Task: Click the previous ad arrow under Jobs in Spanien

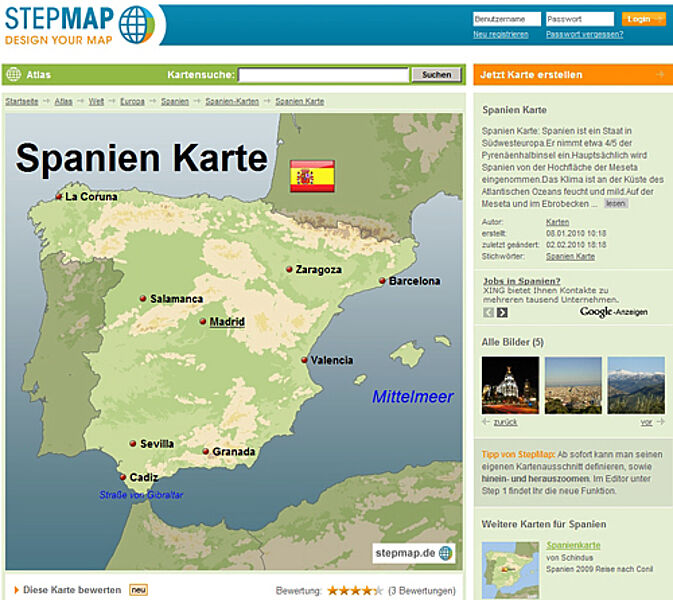Action: [x=488, y=313]
